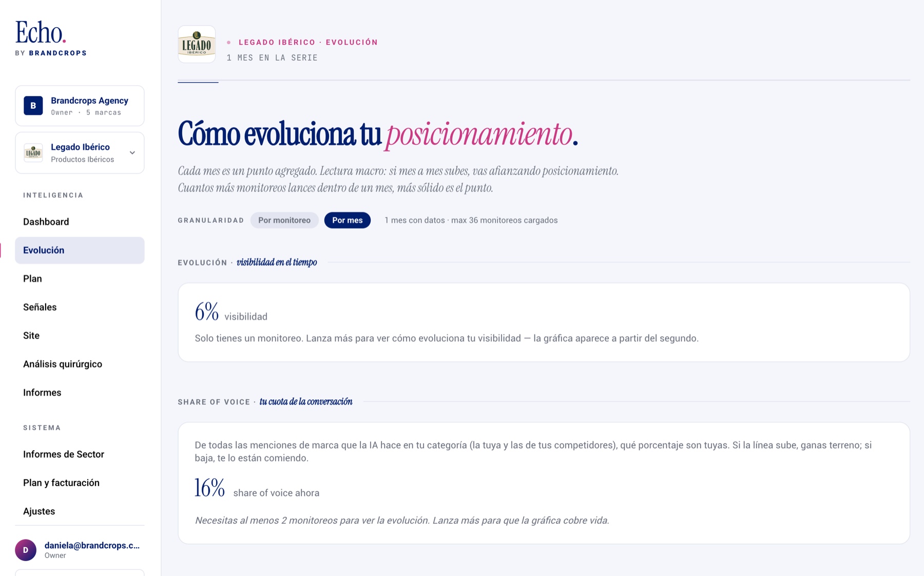Open the Site page

pos(80,335)
